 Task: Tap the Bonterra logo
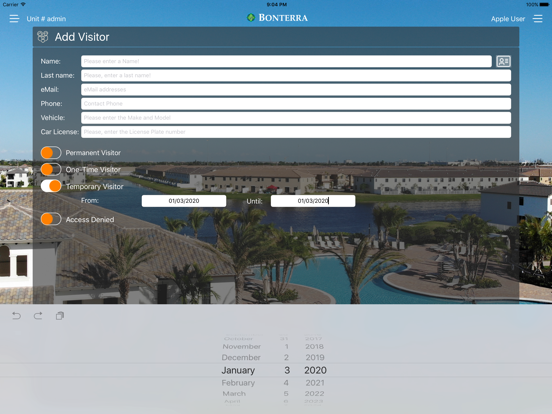click(277, 18)
